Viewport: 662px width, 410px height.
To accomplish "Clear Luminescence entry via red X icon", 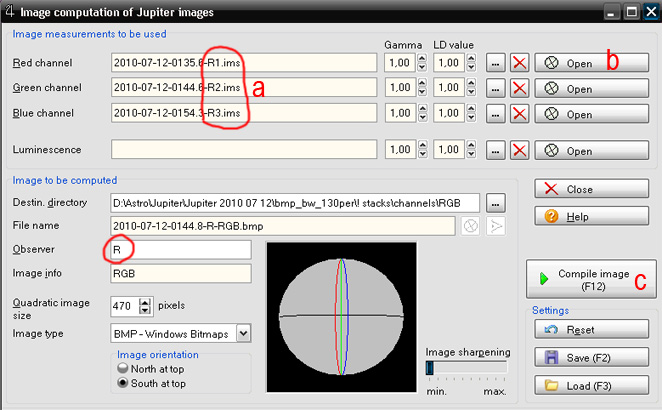I will tap(519, 151).
